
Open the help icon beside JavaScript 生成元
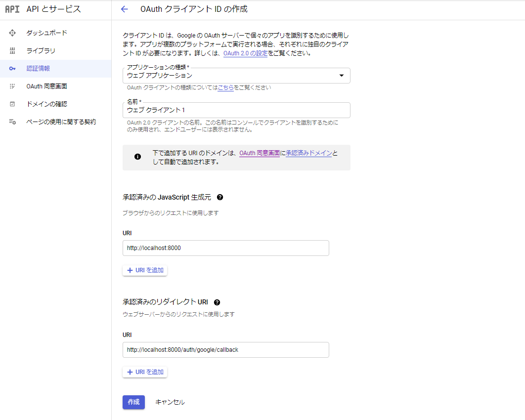[x=219, y=197]
